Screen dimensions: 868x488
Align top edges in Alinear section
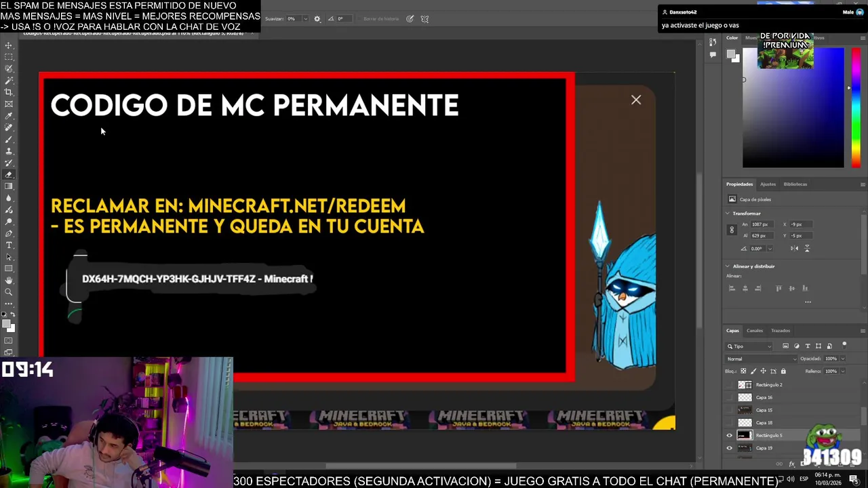pos(778,288)
